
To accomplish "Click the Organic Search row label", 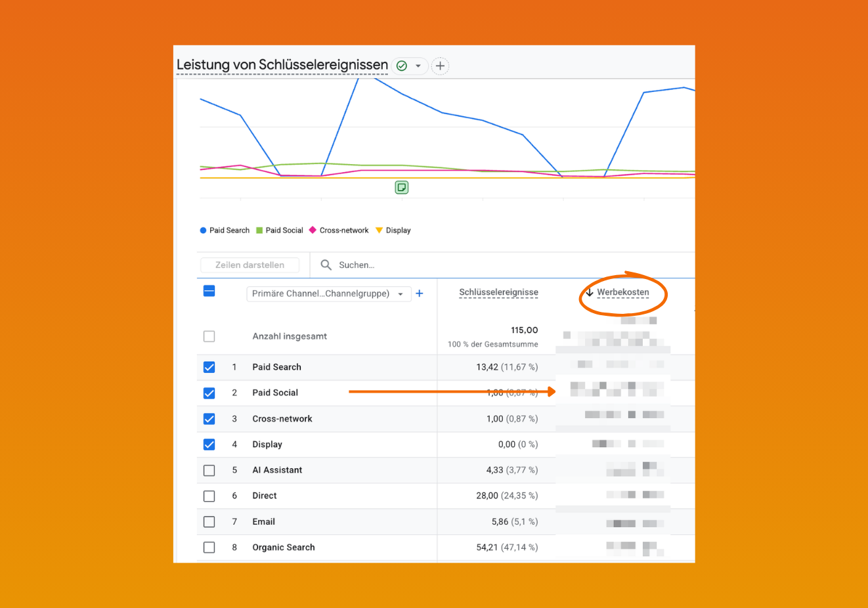I will 284,548.
